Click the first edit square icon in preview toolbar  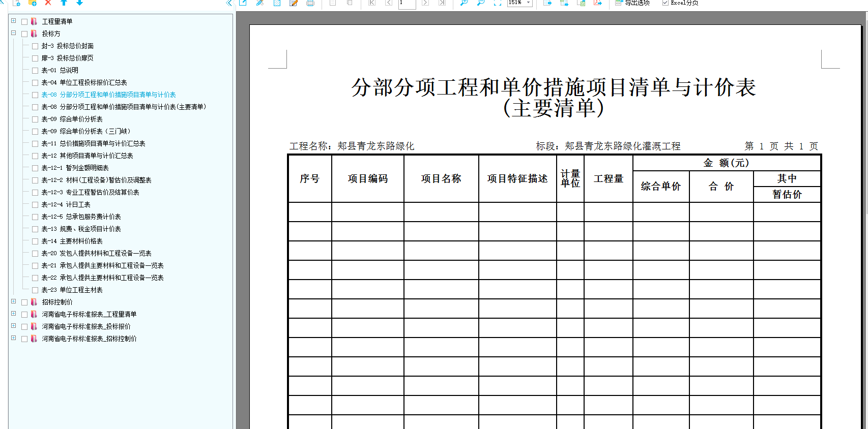coord(243,3)
